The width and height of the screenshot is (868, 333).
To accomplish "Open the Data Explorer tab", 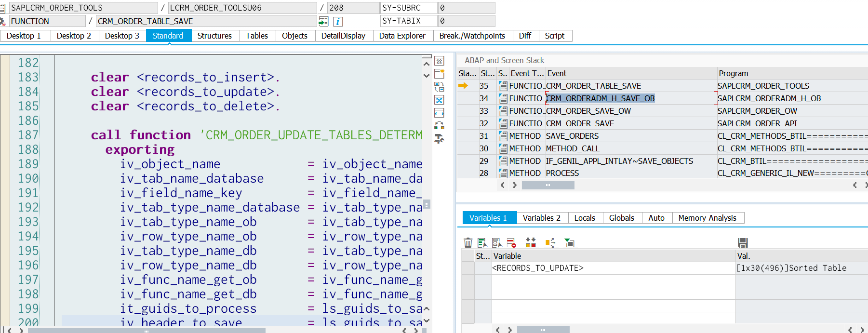I will coord(402,36).
